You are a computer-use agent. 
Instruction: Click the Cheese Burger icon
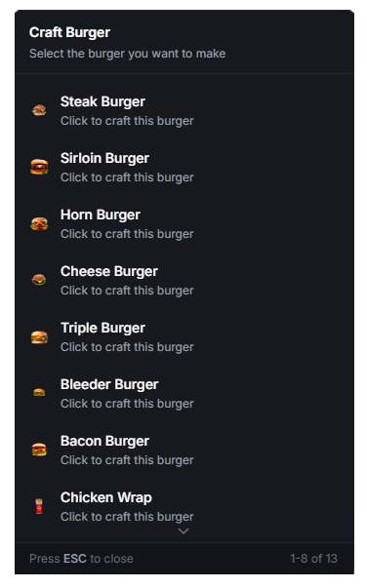(x=39, y=280)
